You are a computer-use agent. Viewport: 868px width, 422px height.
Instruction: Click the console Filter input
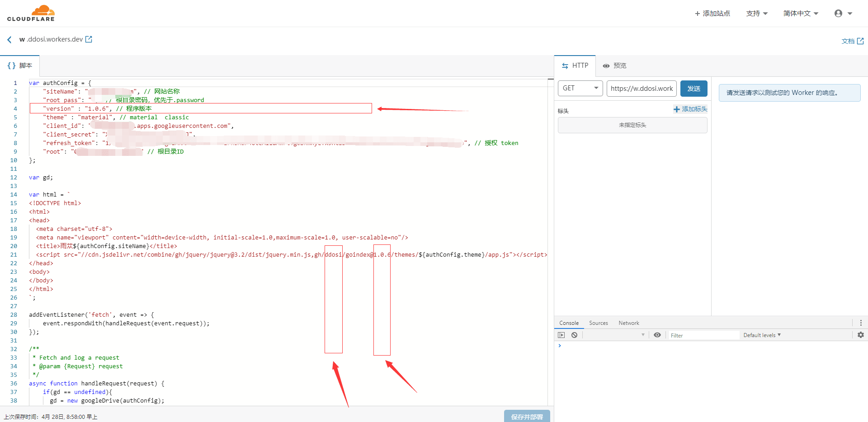(x=704, y=335)
